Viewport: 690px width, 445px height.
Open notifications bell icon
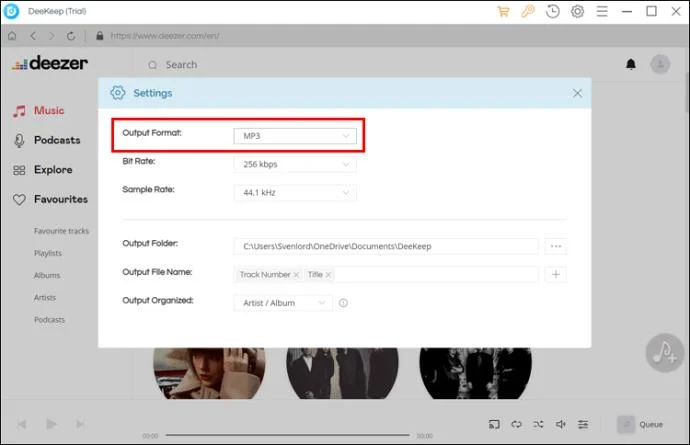click(631, 64)
